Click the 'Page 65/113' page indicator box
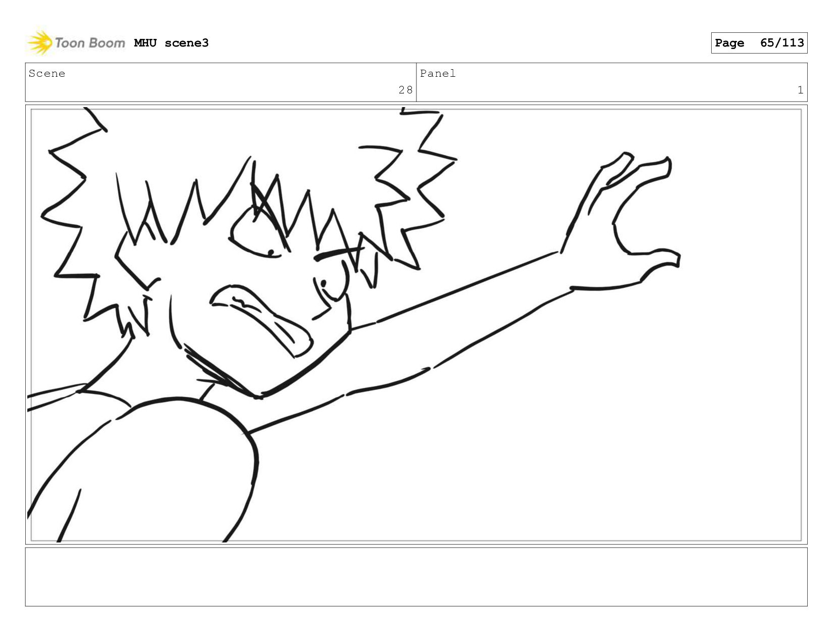Viewport: 834px width, 644px height. pyautogui.click(x=759, y=43)
